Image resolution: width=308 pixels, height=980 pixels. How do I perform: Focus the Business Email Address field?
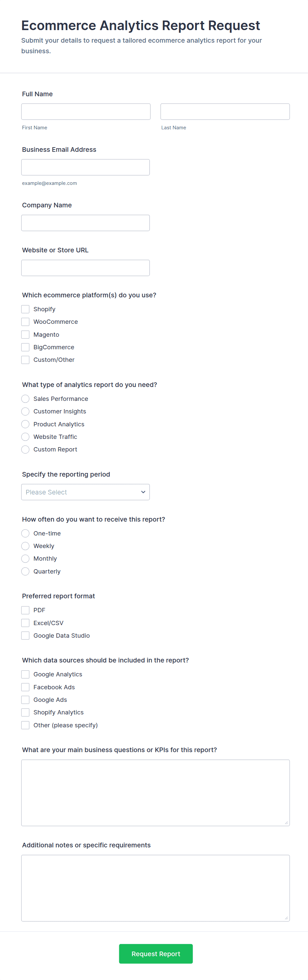click(x=85, y=167)
